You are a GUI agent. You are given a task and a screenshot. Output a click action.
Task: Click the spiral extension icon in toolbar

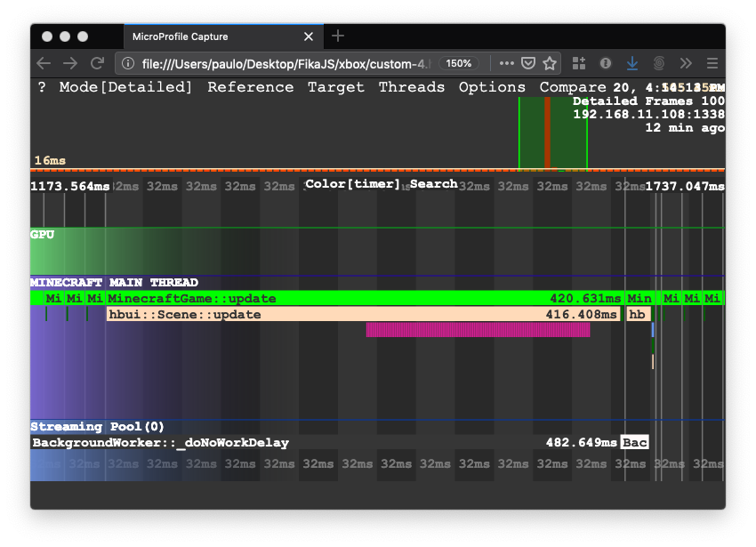pyautogui.click(x=659, y=63)
